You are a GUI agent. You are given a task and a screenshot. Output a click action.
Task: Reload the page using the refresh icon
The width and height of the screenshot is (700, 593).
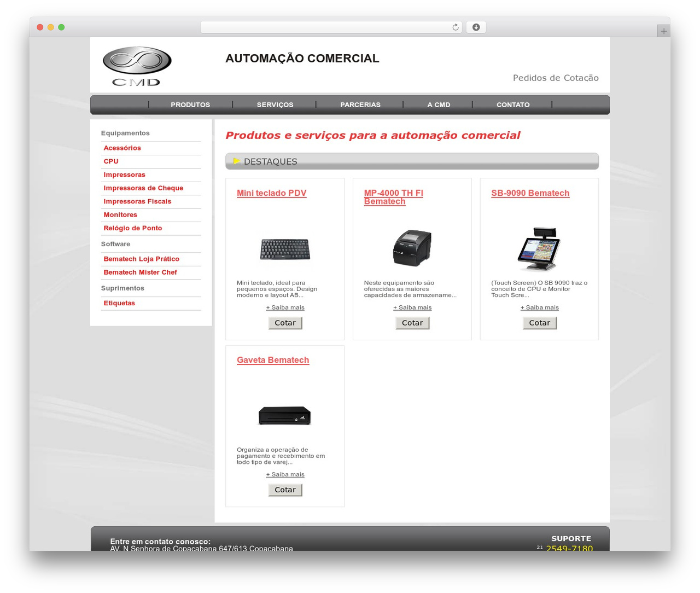pyautogui.click(x=455, y=27)
